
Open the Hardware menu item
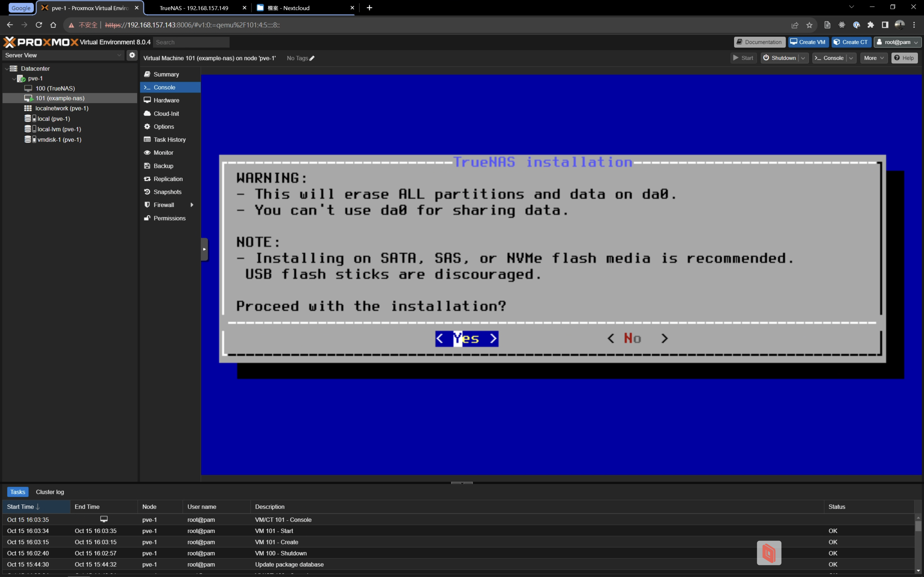pyautogui.click(x=166, y=100)
